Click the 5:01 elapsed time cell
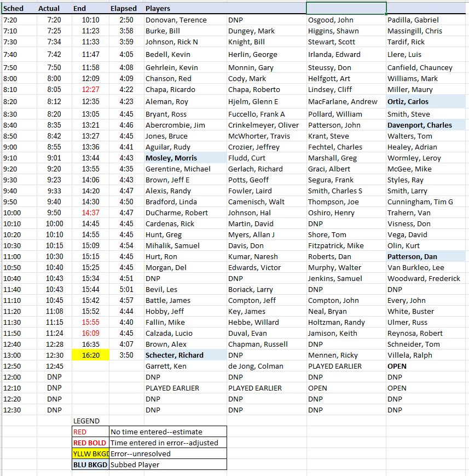This screenshot has width=469, height=476. (x=126, y=289)
